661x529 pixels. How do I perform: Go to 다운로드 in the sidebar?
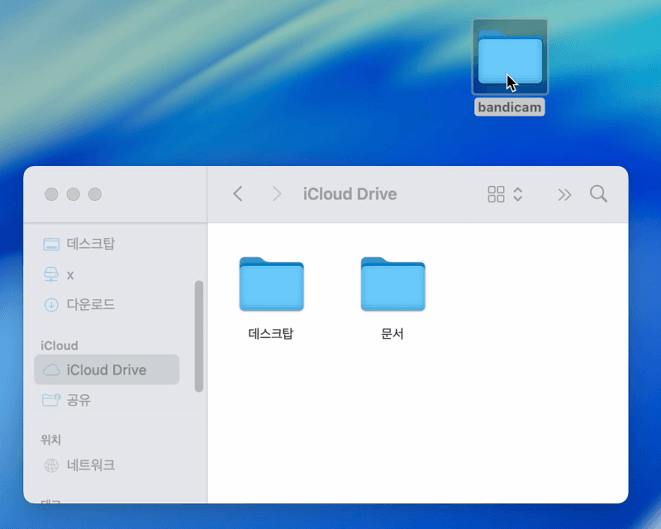pyautogui.click(x=90, y=304)
